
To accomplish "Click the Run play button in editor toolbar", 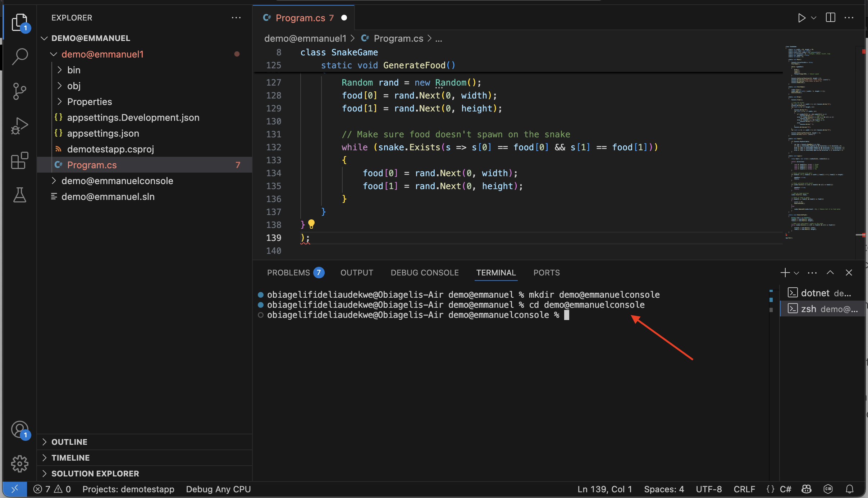I will tap(801, 18).
